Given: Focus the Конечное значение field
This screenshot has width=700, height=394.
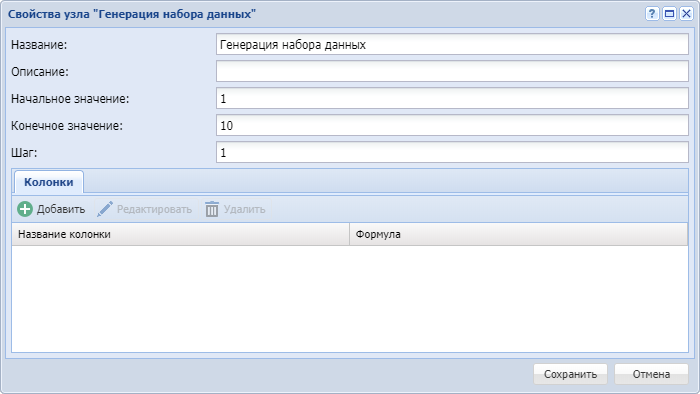Looking at the screenshot, I should pyautogui.click(x=452, y=125).
